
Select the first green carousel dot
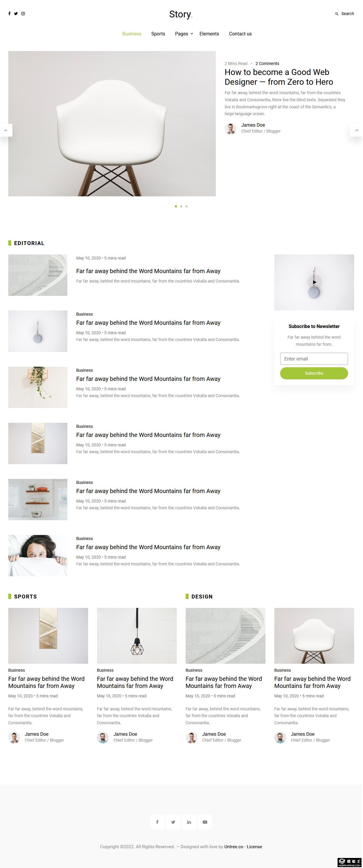coord(176,206)
